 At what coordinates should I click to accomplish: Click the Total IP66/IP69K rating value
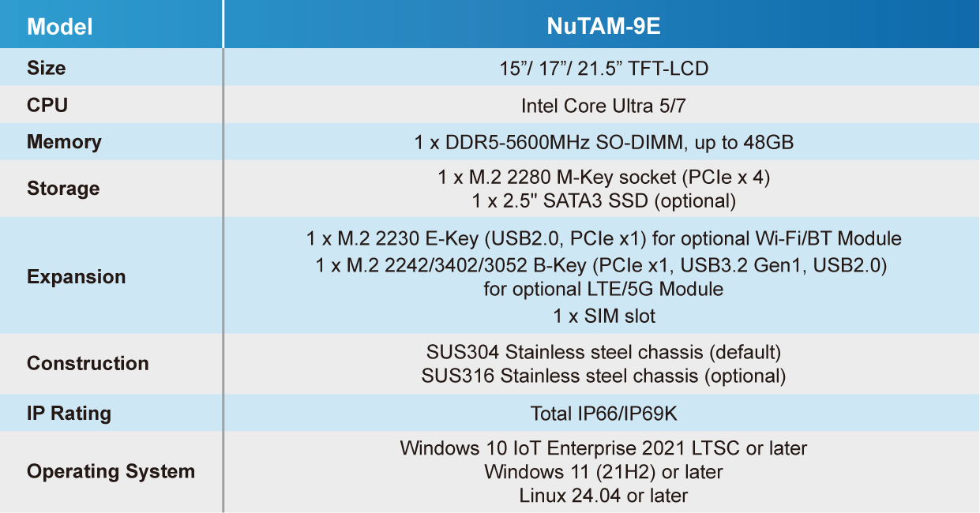point(603,414)
